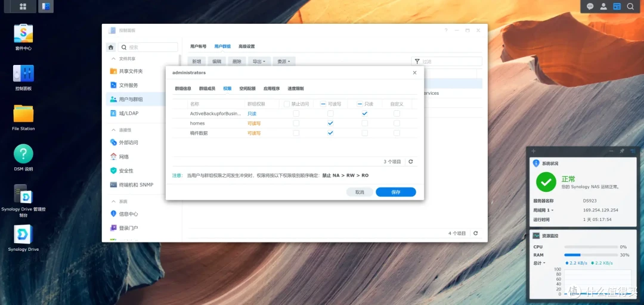Switch to the 群组信息 tab

(183, 89)
